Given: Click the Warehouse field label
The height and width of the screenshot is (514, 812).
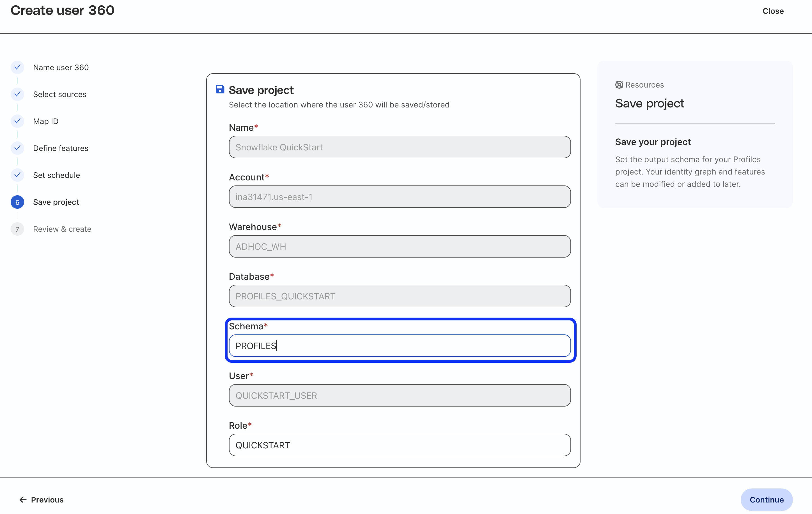Looking at the screenshot, I should coord(255,227).
